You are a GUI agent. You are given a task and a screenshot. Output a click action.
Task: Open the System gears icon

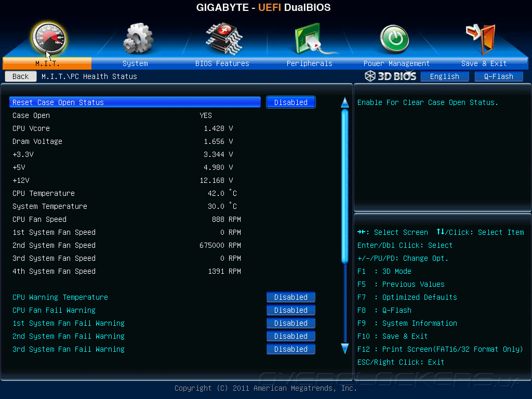pos(138,38)
